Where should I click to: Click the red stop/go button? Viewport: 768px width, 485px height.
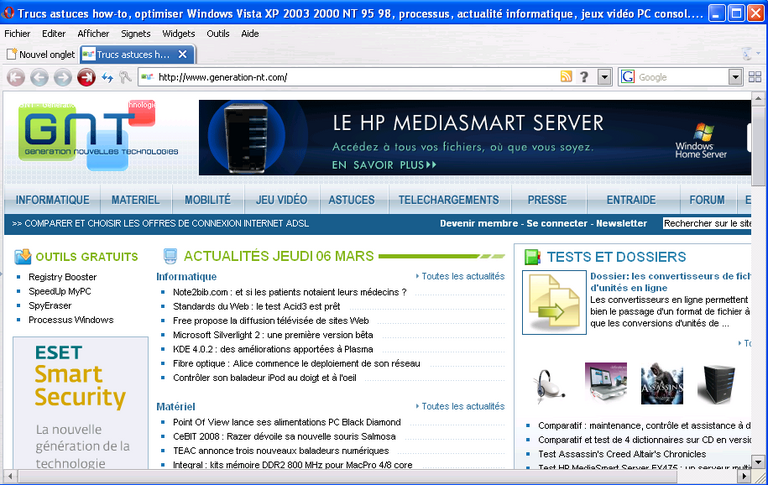[x=86, y=77]
